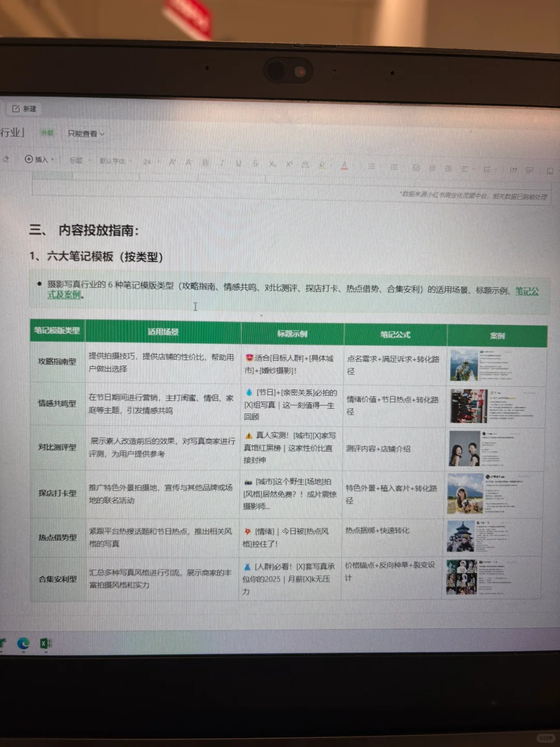The height and width of the screenshot is (747, 560).
Task: Select the 合集安利型 row label
Action: (57, 578)
